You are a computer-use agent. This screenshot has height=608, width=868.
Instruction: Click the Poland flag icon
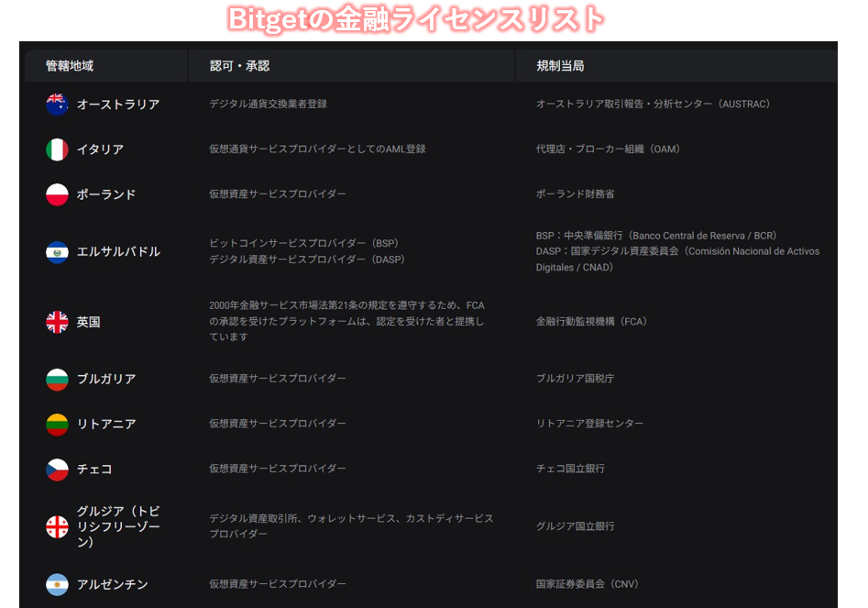coord(57,194)
